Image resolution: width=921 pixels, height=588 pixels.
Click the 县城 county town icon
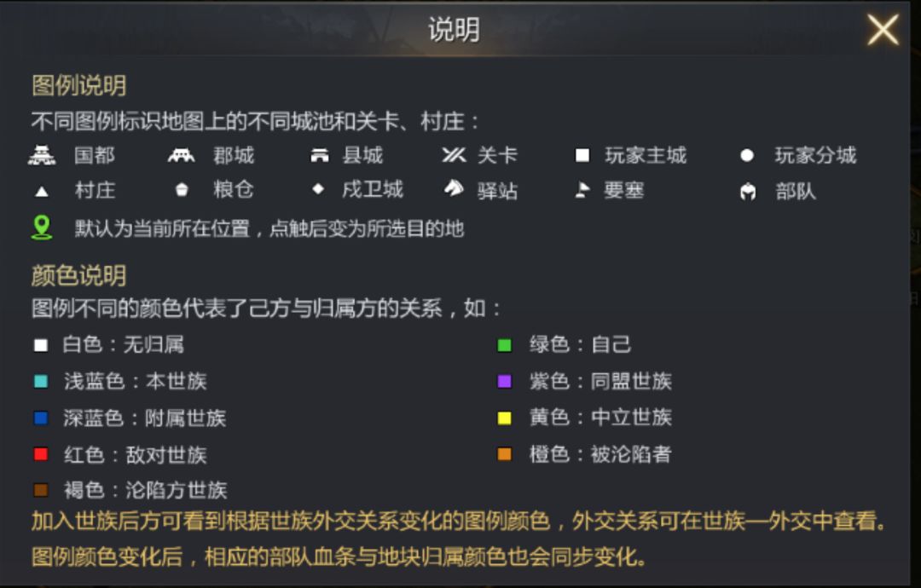click(x=319, y=155)
